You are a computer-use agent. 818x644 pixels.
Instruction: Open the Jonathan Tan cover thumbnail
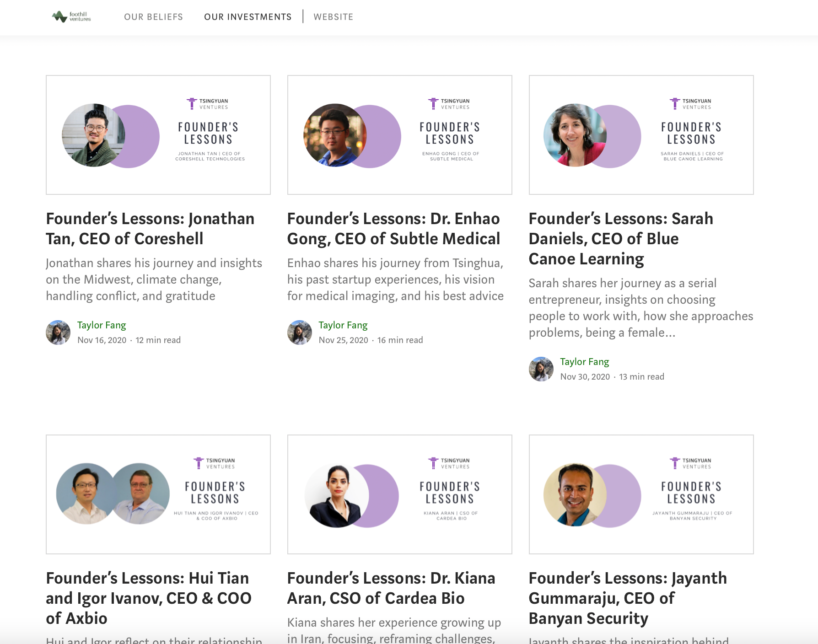click(158, 135)
